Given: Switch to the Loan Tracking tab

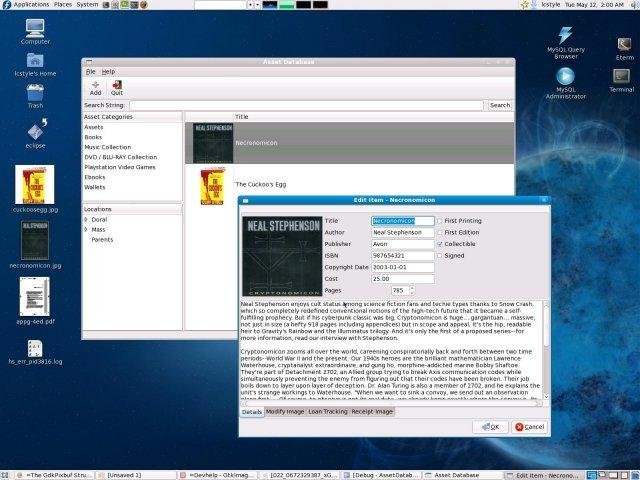Looking at the screenshot, I should coord(328,411).
